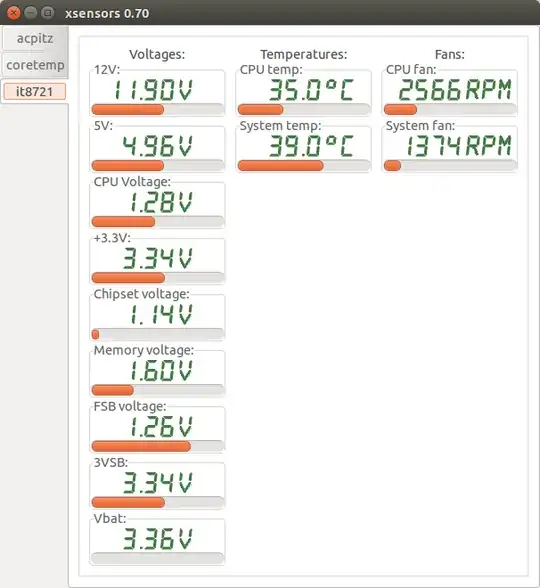Click the CPU temp: label
This screenshot has width=540, height=588.
pos(271,70)
